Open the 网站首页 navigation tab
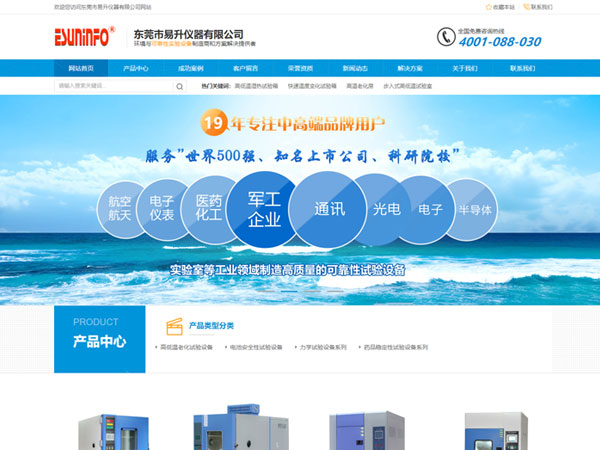Viewport: 600px width, 450px height. (81, 68)
